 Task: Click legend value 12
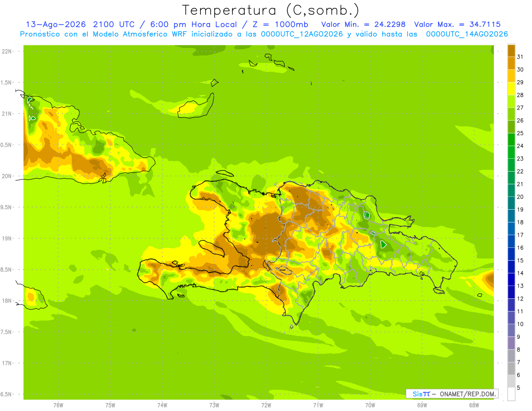coord(520,298)
